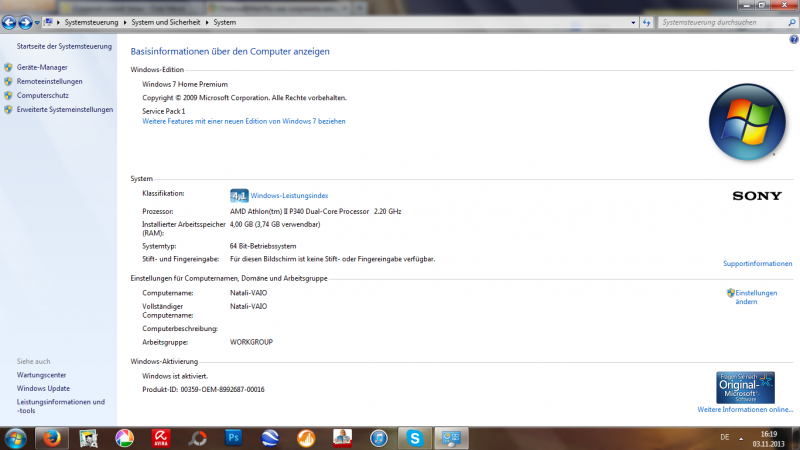Open Erweiterte Systemeinstellungen
The height and width of the screenshot is (450, 800).
tap(65, 110)
